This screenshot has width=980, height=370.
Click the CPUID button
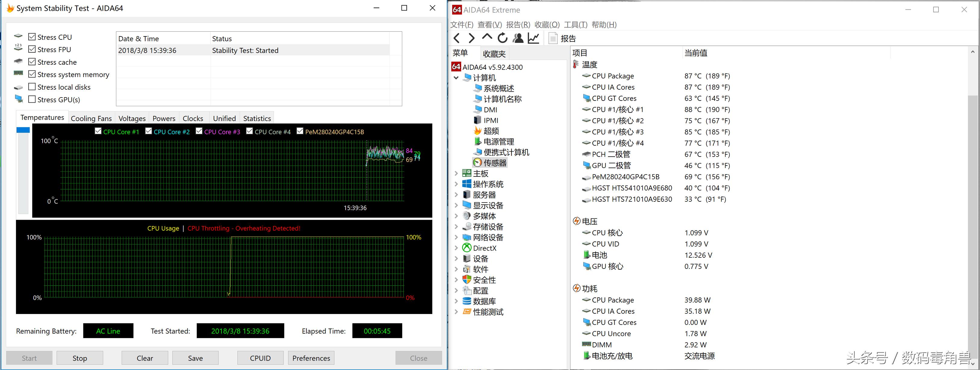pyautogui.click(x=260, y=357)
